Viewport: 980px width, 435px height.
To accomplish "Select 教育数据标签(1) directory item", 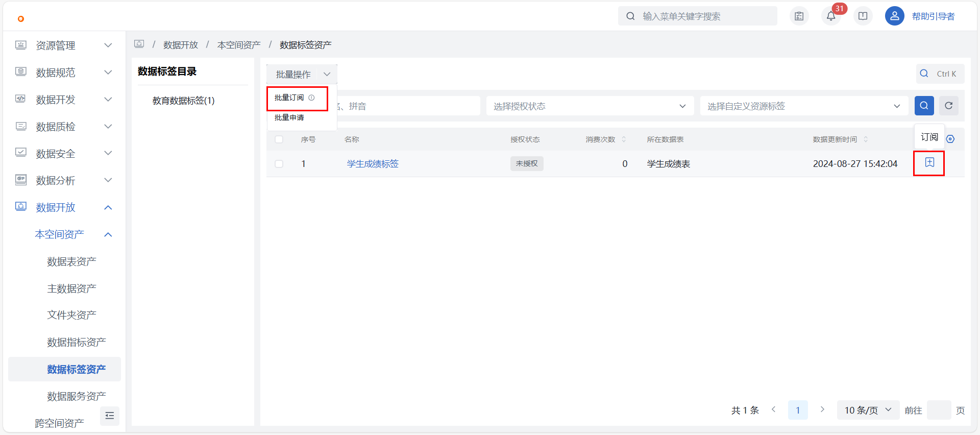I will click(184, 101).
